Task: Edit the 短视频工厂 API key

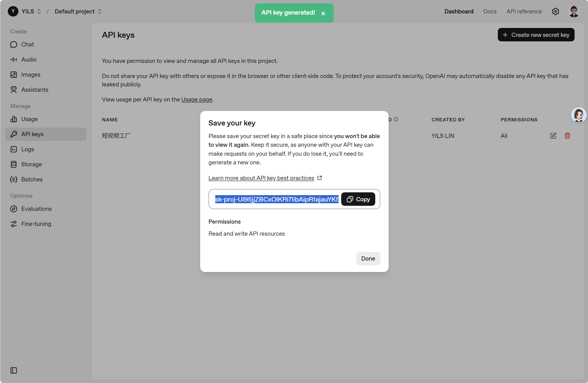Action: coord(553,136)
